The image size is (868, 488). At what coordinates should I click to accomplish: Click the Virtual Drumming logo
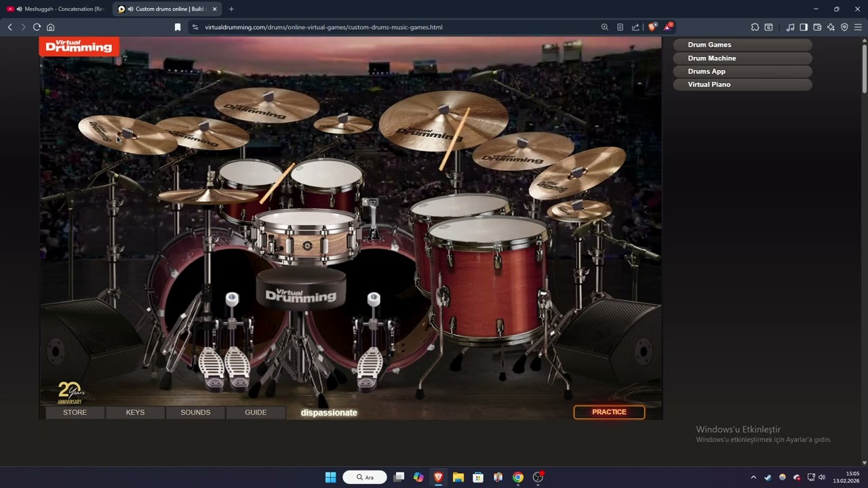pyautogui.click(x=79, y=47)
